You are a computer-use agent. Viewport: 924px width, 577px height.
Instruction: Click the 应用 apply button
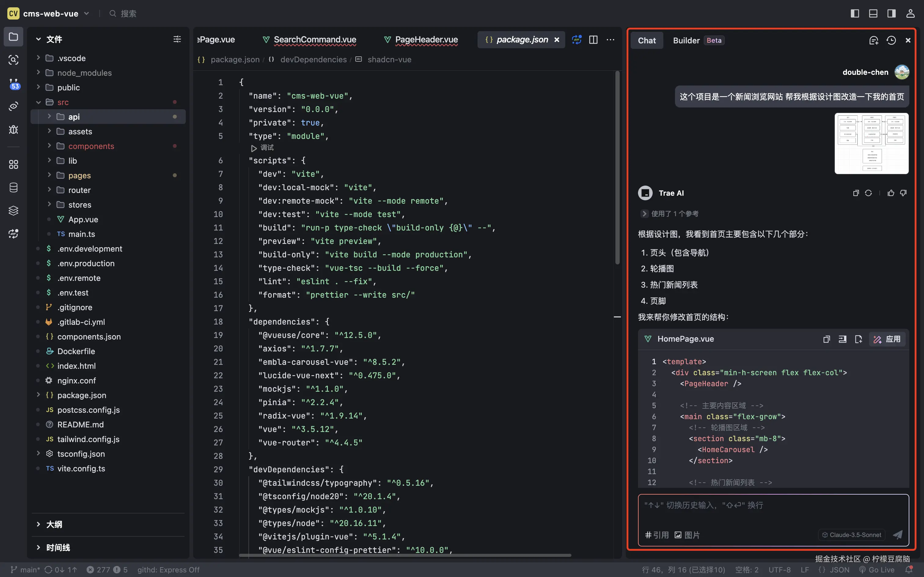point(887,339)
